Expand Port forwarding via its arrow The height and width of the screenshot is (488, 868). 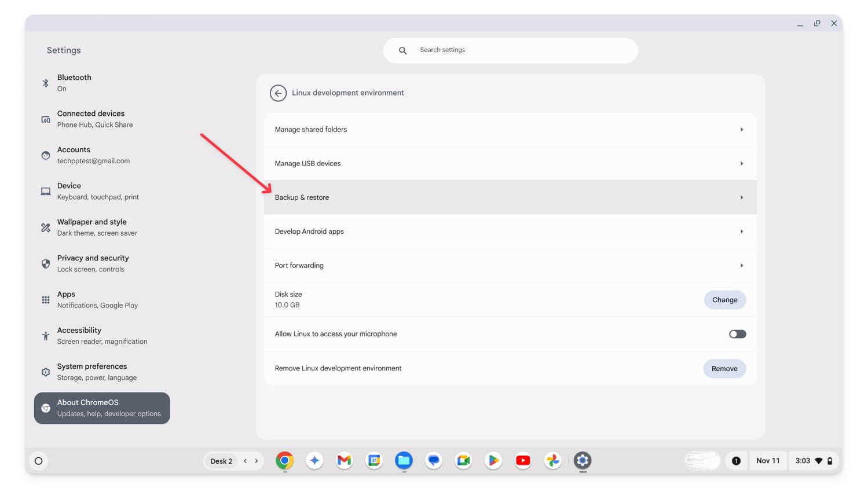pos(742,266)
